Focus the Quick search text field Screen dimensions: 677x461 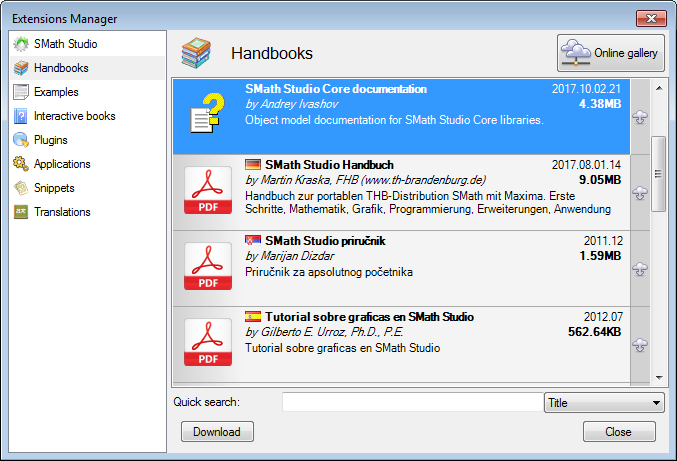(x=411, y=402)
